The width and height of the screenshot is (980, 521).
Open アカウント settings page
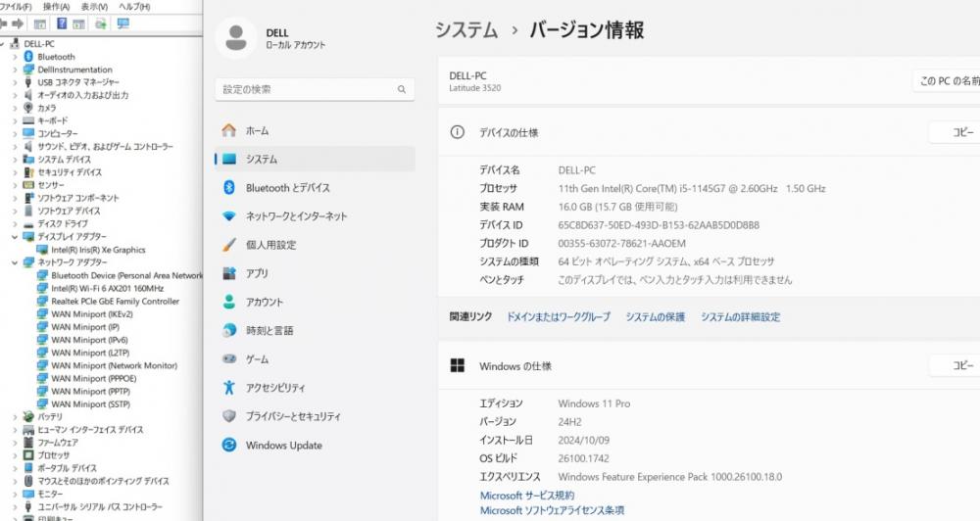(x=315, y=302)
